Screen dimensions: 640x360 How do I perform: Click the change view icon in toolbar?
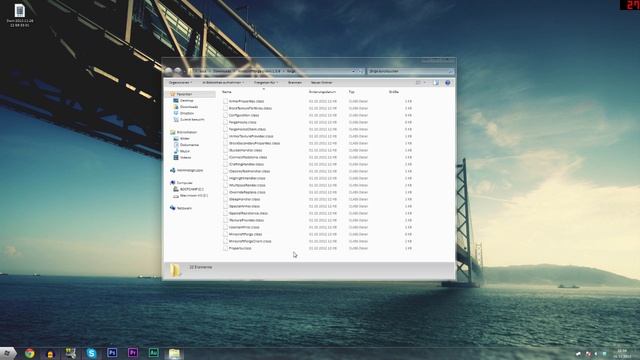click(x=418, y=83)
